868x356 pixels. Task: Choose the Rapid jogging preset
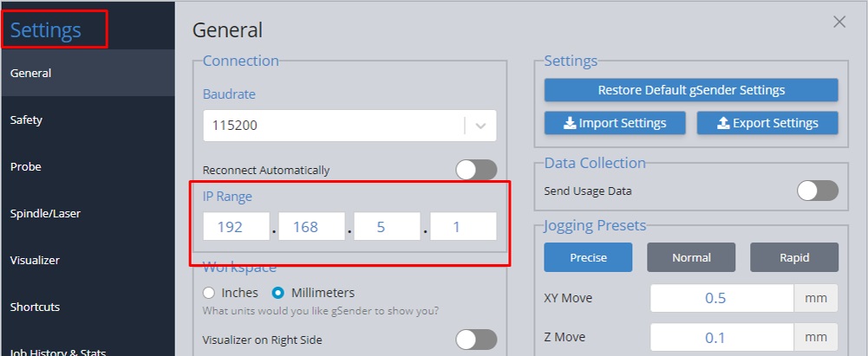793,257
